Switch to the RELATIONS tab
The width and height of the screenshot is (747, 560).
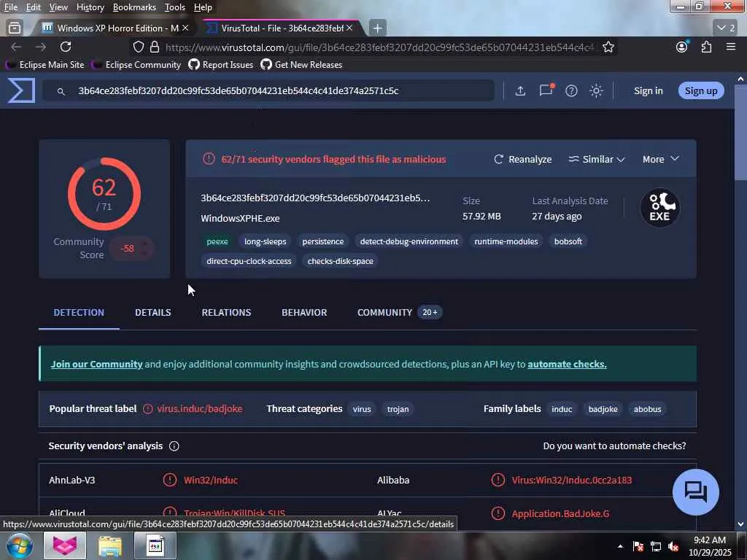(226, 312)
